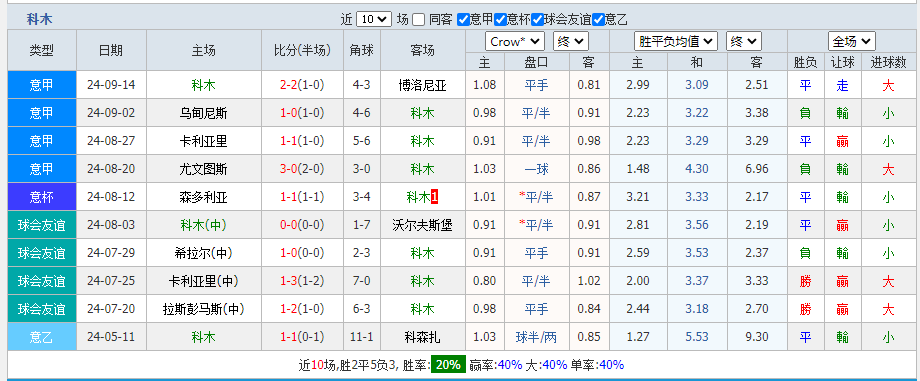Click the 2-2(1-0) score
Image resolution: width=920 pixels, height=381 pixels.
click(x=303, y=85)
